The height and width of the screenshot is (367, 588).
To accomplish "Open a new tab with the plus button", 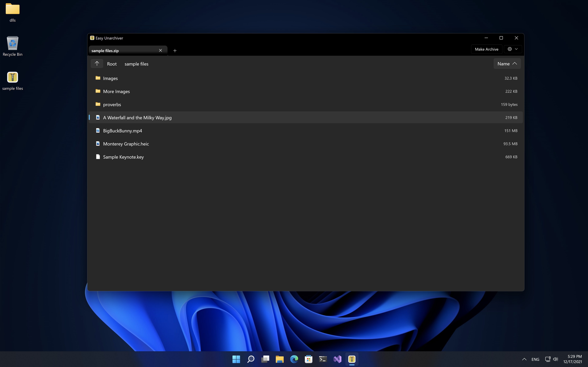I will (175, 50).
